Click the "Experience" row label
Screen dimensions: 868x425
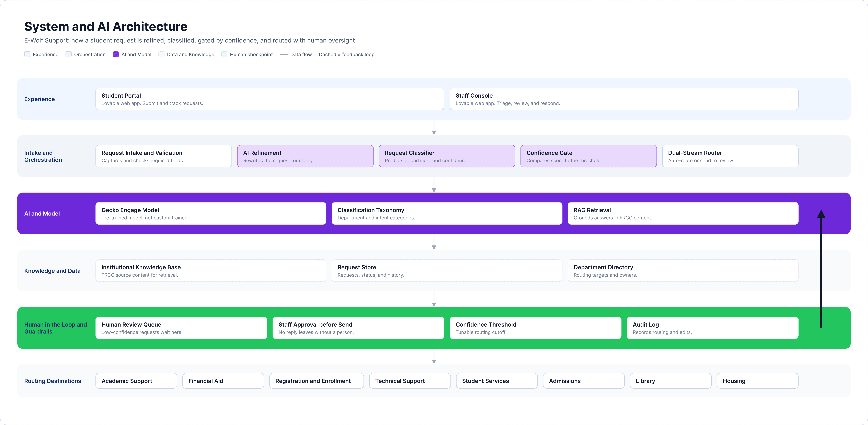coord(39,99)
